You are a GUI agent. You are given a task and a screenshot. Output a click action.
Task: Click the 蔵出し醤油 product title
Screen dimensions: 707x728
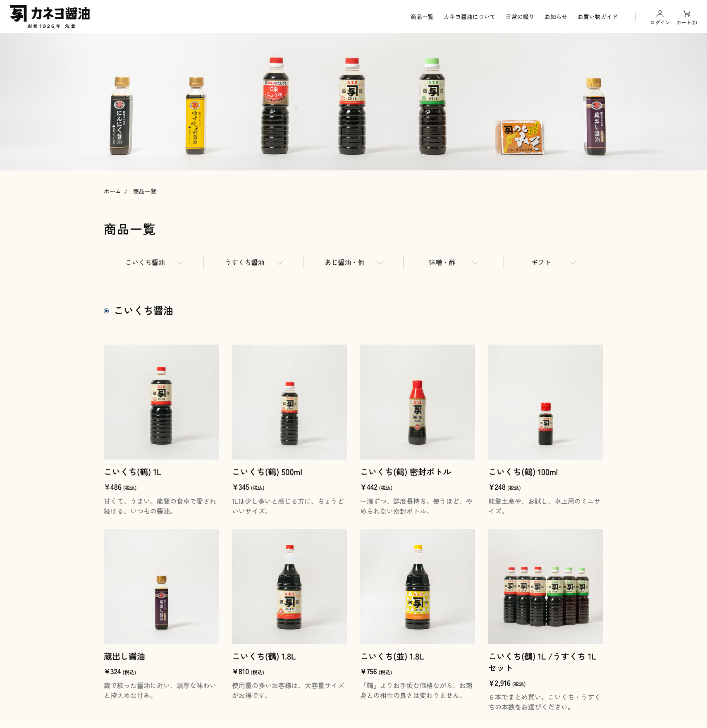coord(124,656)
